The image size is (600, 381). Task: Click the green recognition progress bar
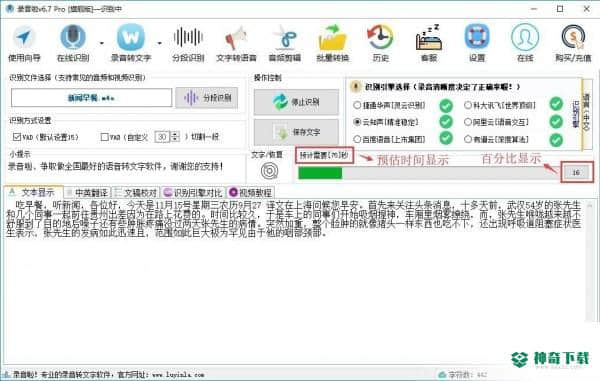coord(428,173)
